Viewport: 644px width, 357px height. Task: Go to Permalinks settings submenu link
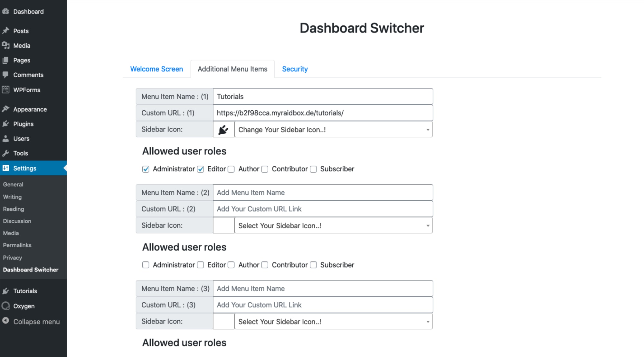pyautogui.click(x=17, y=245)
